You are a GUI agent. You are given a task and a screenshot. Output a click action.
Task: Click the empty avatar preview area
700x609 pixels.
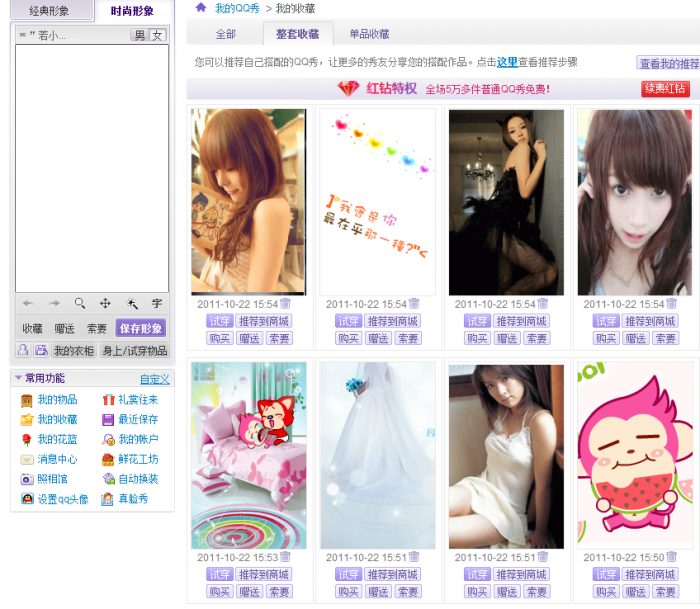pos(92,168)
